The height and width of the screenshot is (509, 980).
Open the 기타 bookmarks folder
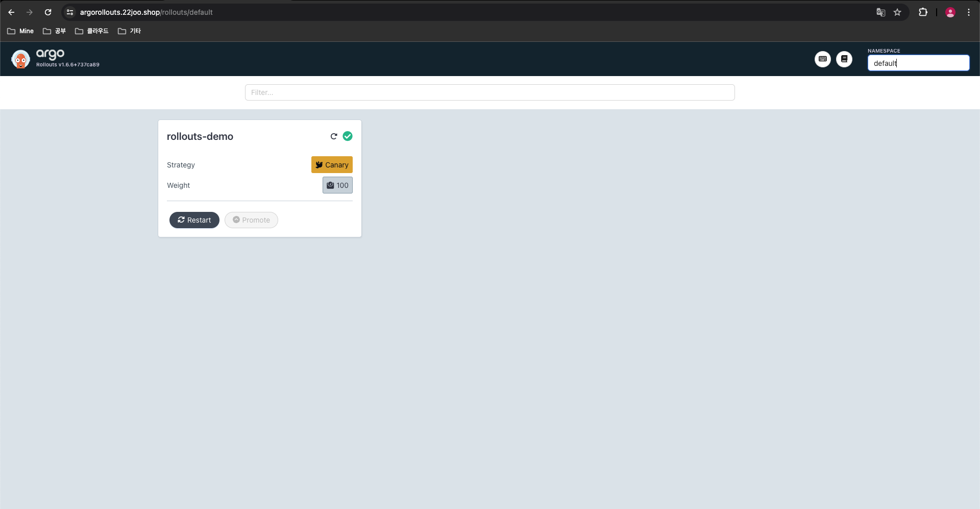click(130, 31)
